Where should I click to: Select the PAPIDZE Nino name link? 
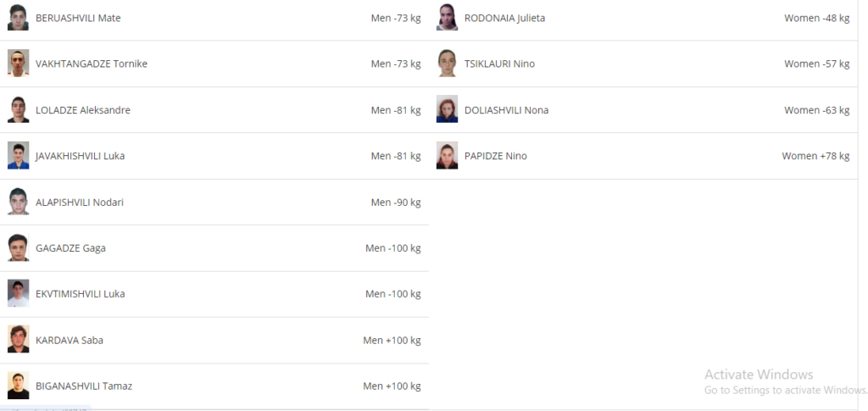click(x=495, y=156)
